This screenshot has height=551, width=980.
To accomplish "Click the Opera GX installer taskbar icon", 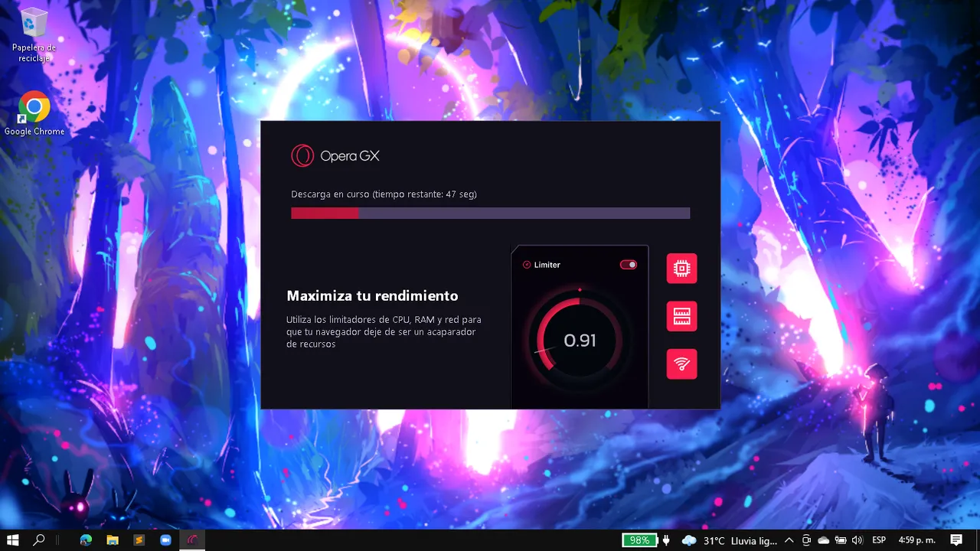I will (x=192, y=540).
